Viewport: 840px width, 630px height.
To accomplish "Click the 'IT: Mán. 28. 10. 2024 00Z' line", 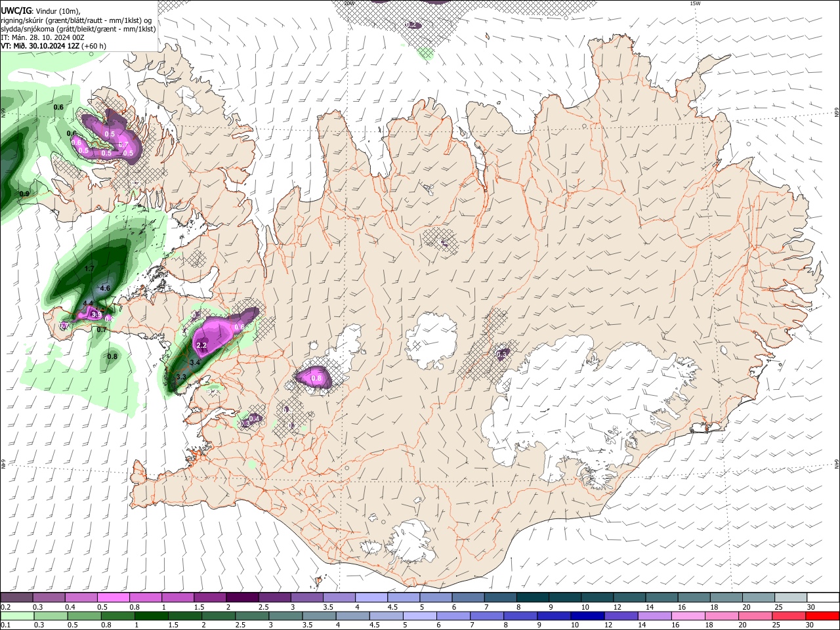I will [42, 37].
